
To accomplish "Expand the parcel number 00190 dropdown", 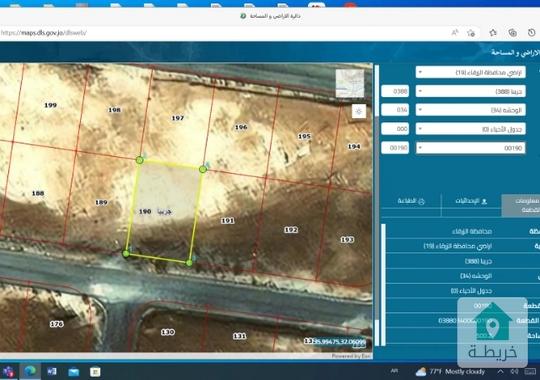I will coord(470,148).
